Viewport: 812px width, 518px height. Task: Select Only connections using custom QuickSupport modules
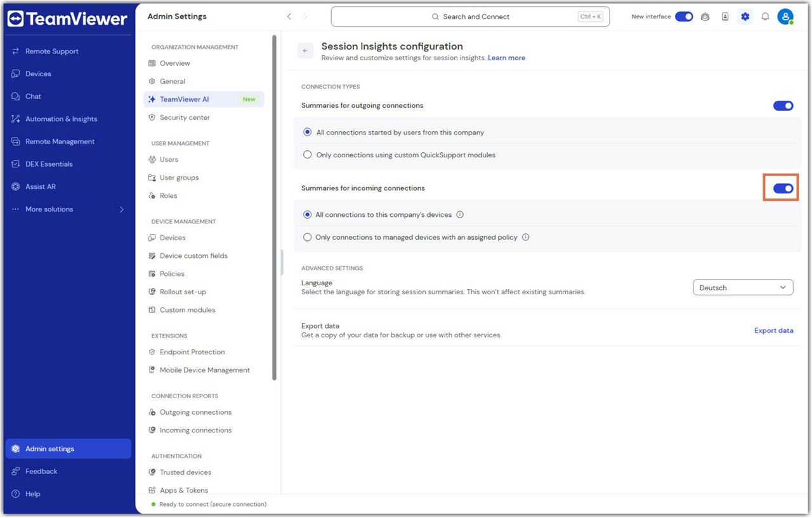pos(308,155)
